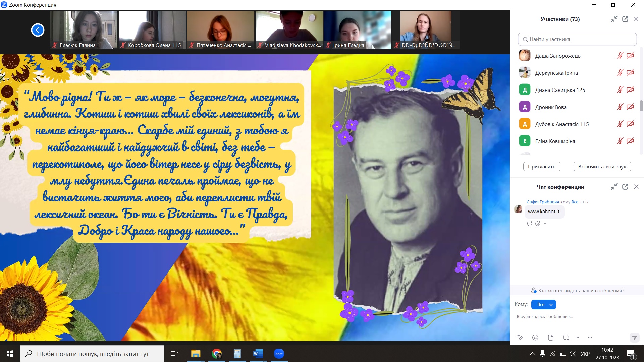Open the emoji picker in chat

click(x=535, y=338)
